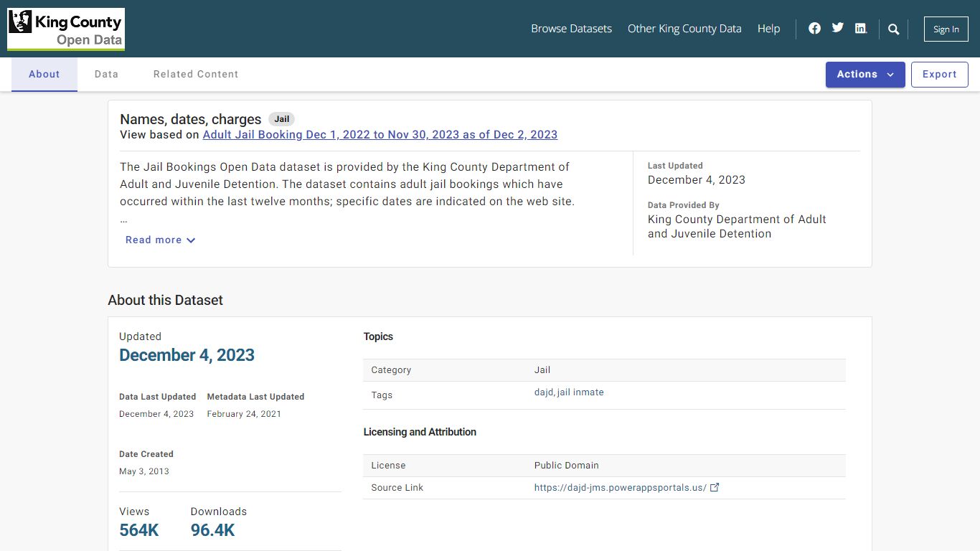Viewport: 980px width, 551px height.
Task: Open the Actions dropdown button
Action: coord(865,75)
